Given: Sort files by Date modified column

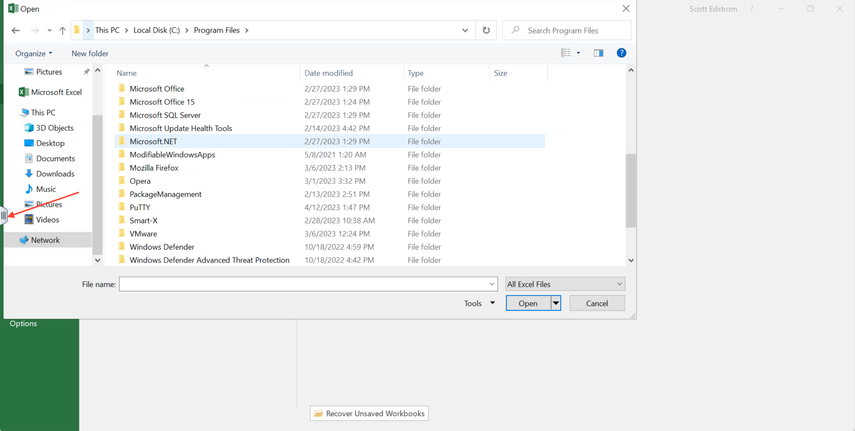Looking at the screenshot, I should (x=328, y=73).
